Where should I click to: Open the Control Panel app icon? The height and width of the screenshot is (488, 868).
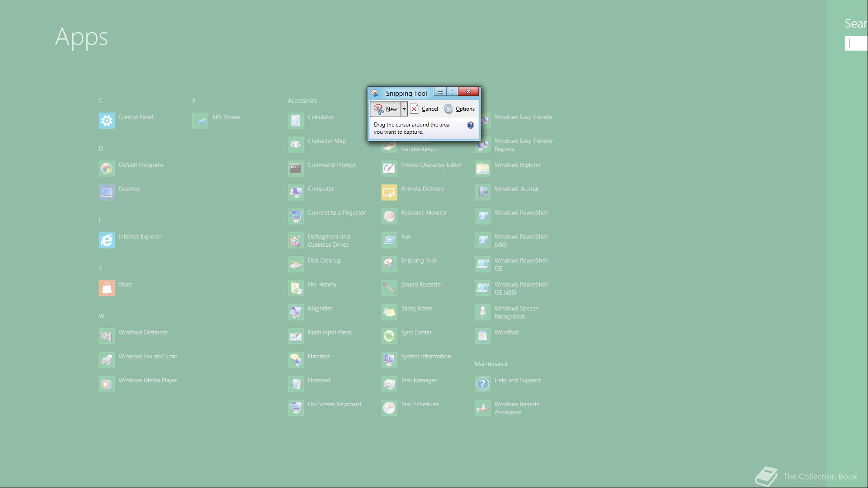pyautogui.click(x=107, y=121)
